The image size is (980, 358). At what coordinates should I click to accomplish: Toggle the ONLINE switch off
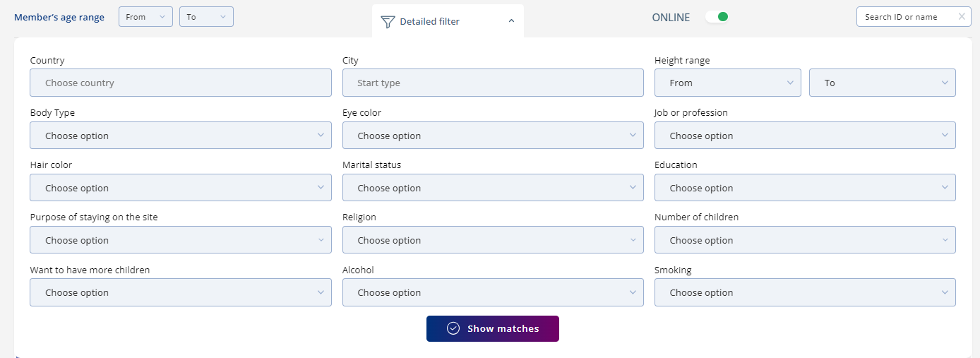point(717,17)
